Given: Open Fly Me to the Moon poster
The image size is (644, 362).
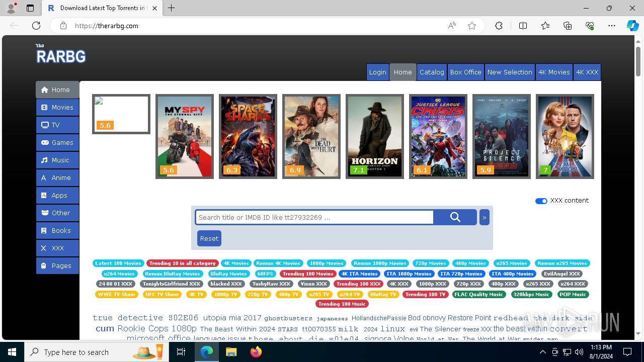Looking at the screenshot, I should click(x=565, y=136).
